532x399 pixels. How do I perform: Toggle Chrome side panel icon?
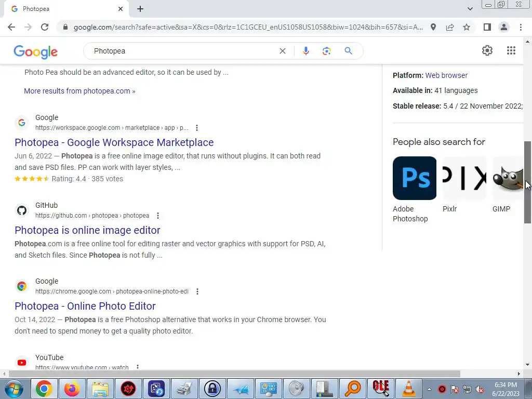point(487,27)
